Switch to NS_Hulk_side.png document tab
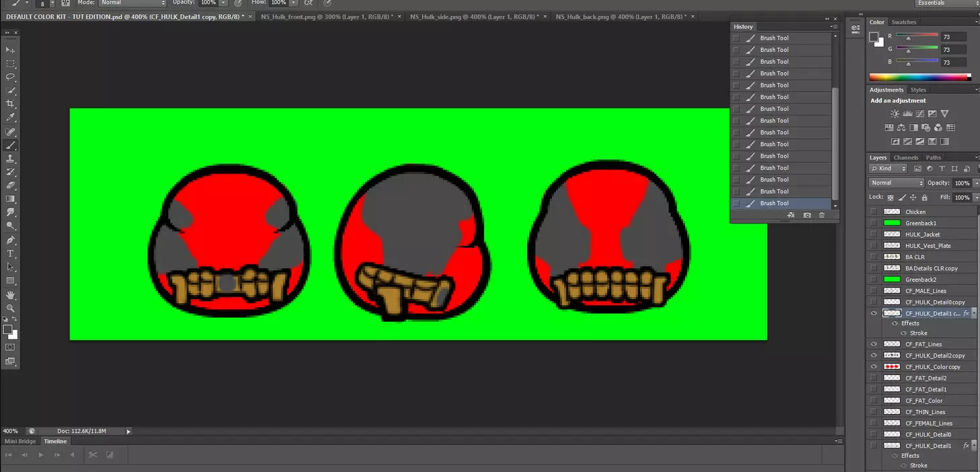This screenshot has height=472, width=980. coord(475,15)
